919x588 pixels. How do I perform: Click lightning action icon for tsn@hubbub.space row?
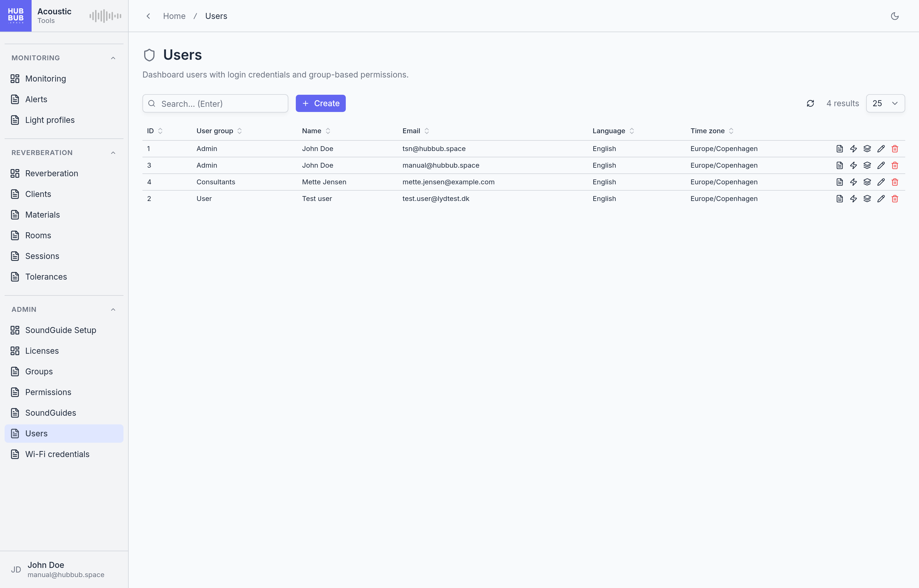(853, 148)
